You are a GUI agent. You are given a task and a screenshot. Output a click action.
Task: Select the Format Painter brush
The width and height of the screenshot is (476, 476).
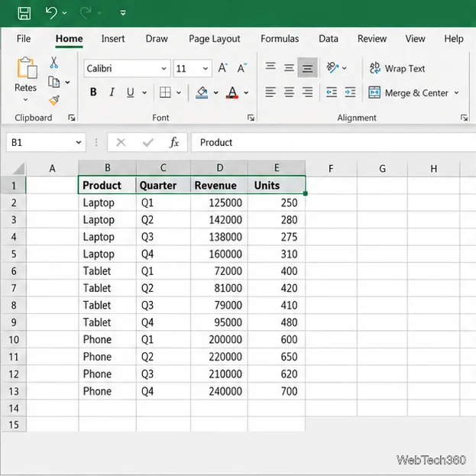click(54, 101)
